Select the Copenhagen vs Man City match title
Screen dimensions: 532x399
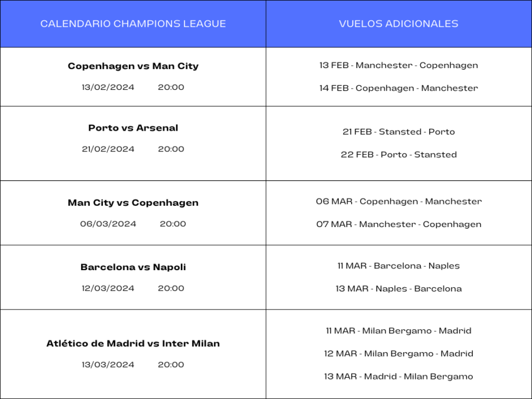click(x=133, y=66)
